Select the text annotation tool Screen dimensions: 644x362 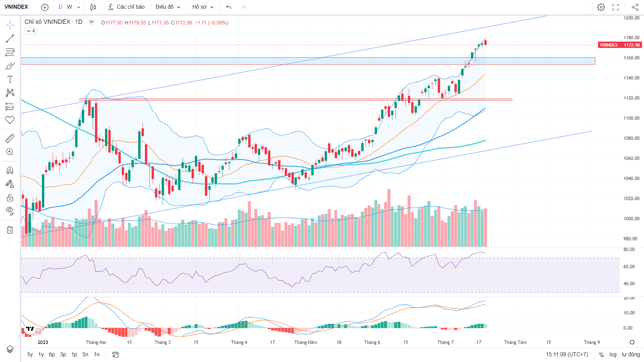10,79
